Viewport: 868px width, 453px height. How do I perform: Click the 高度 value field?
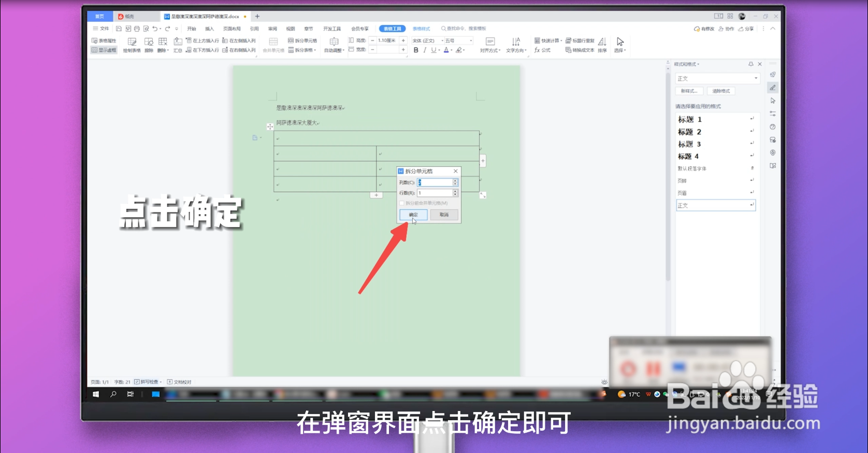(387, 40)
